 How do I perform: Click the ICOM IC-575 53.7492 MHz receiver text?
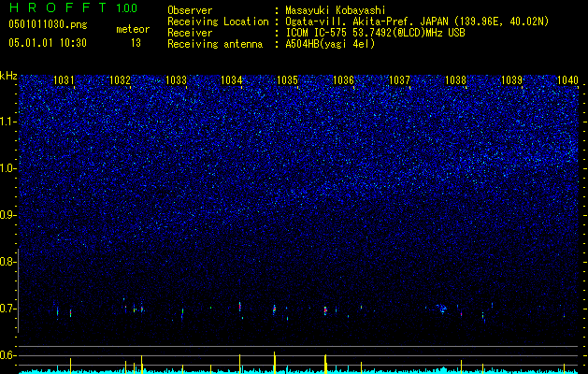[x=375, y=33]
